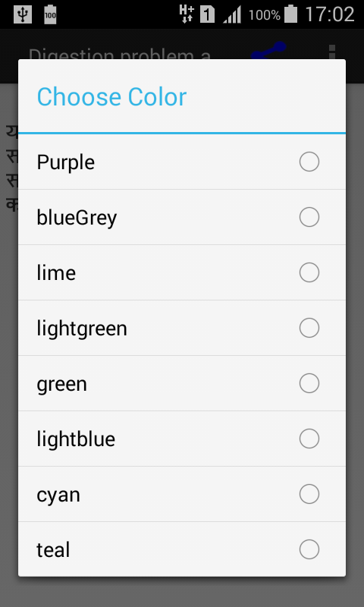
Task: Choose the lightblue radio button
Action: [309, 439]
